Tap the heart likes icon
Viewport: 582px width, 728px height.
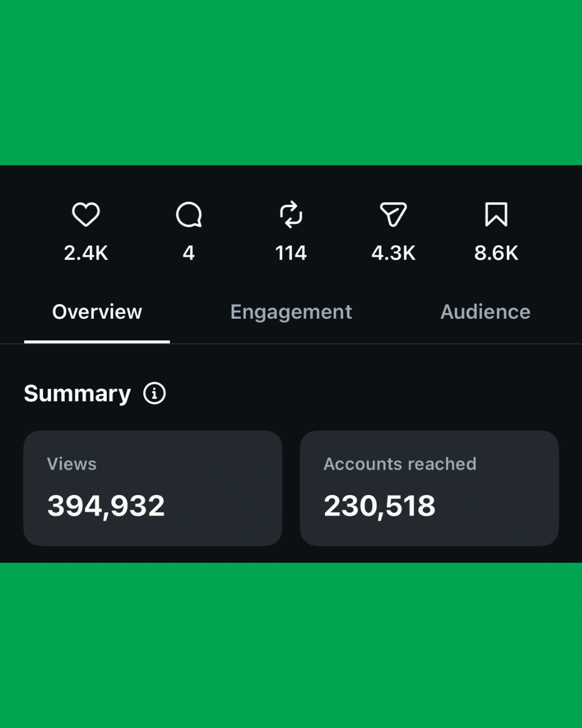pyautogui.click(x=86, y=215)
